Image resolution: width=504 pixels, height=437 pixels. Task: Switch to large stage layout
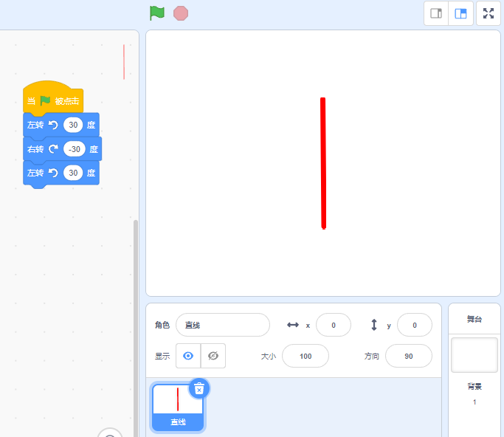click(x=460, y=13)
